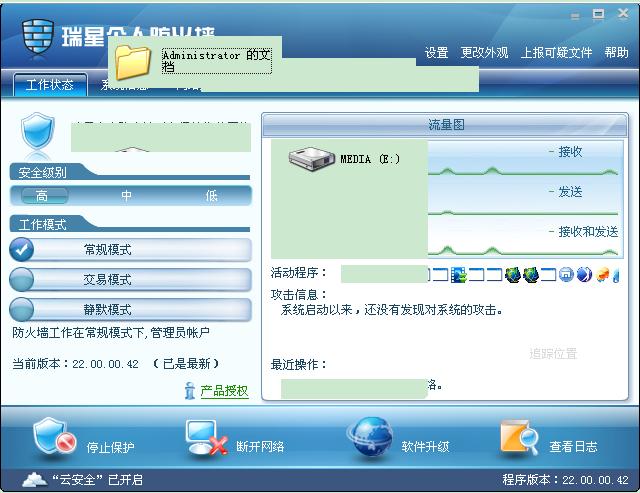This screenshot has width=640, height=493.
Task: Click the 流量图 panel header
Action: click(445, 125)
